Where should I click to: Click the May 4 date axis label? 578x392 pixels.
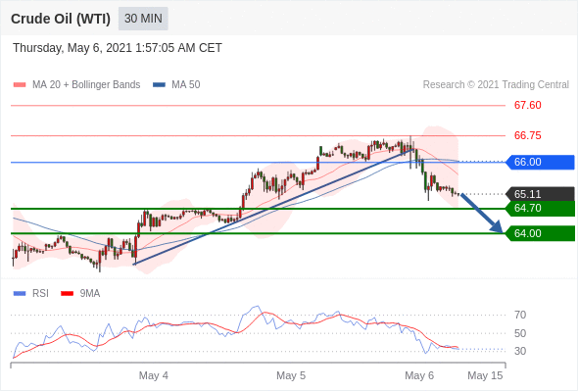(154, 375)
